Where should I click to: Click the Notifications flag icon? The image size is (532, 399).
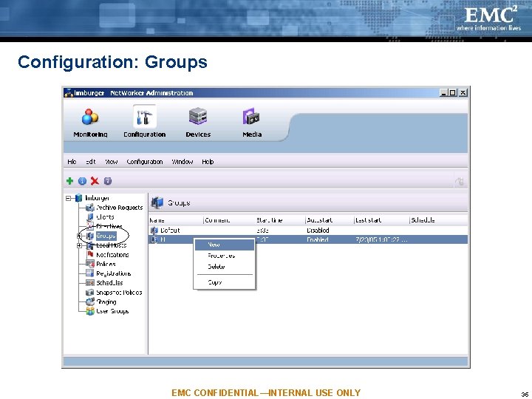pyautogui.click(x=90, y=254)
